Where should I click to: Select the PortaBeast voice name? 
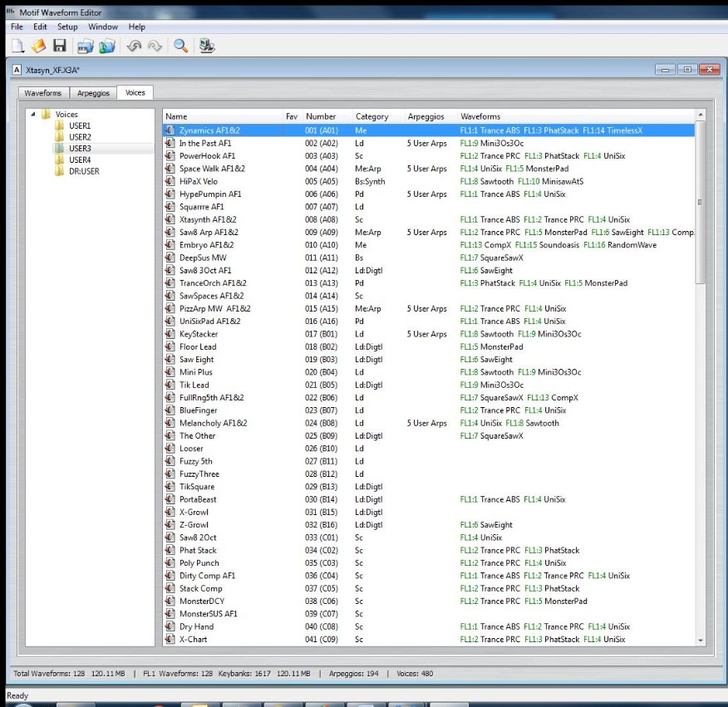pos(199,499)
